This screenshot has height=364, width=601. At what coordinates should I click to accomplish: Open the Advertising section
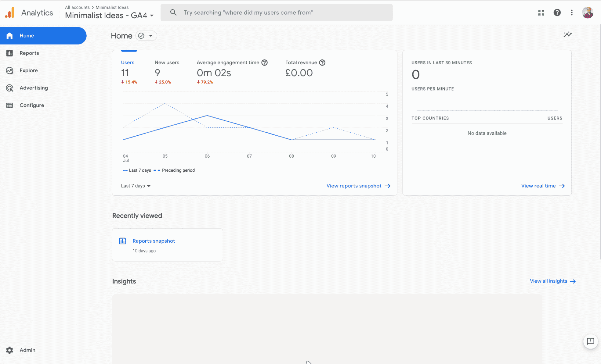[34, 88]
